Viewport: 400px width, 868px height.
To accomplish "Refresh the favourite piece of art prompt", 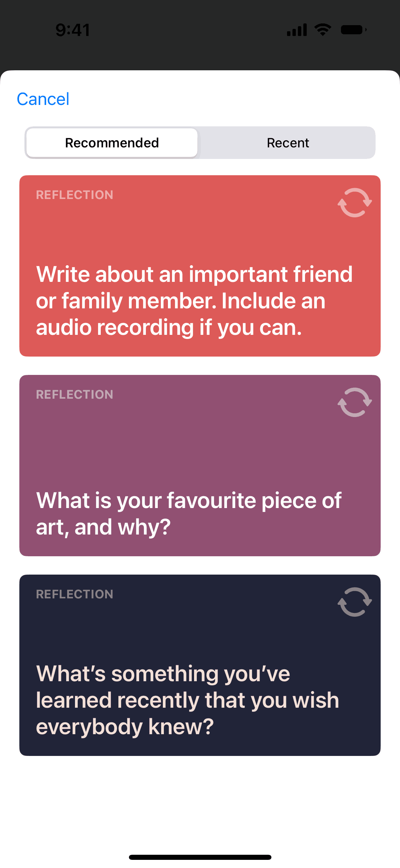I will 355,402.
